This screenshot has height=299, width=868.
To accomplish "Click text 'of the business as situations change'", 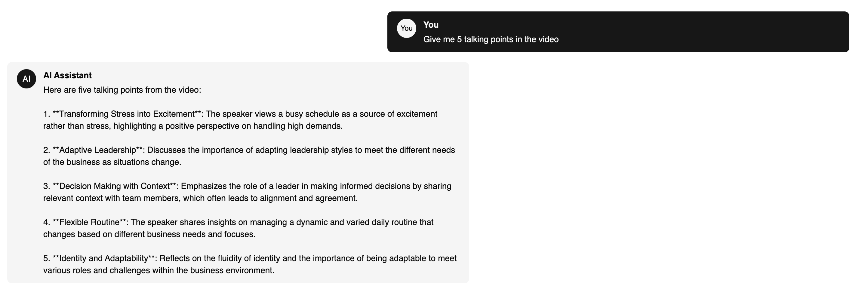I will point(112,162).
